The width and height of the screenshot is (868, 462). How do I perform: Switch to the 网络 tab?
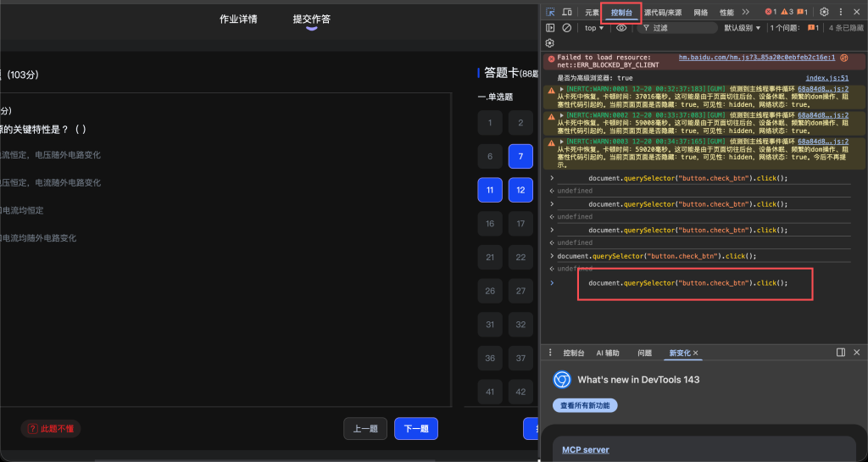pyautogui.click(x=701, y=12)
